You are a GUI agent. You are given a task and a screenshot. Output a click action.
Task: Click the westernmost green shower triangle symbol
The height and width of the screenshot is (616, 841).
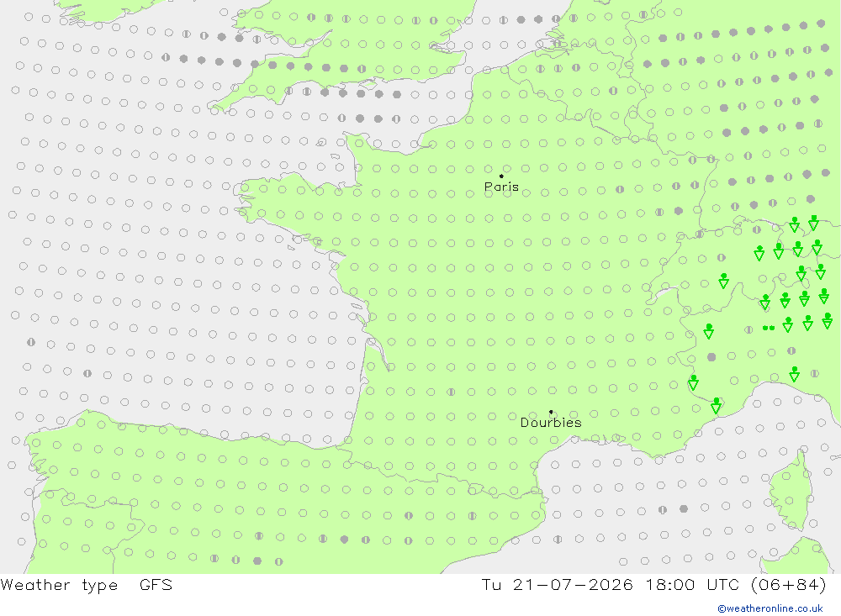click(693, 382)
